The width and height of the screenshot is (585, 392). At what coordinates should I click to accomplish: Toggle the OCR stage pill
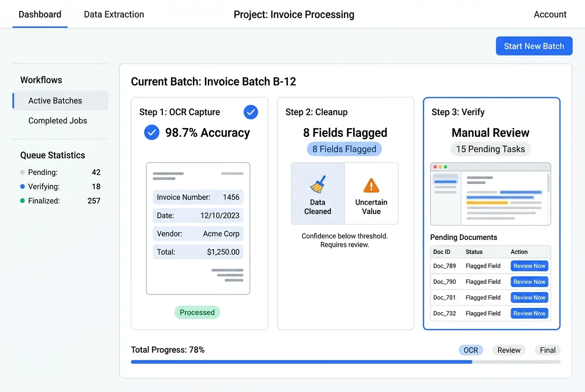click(471, 350)
